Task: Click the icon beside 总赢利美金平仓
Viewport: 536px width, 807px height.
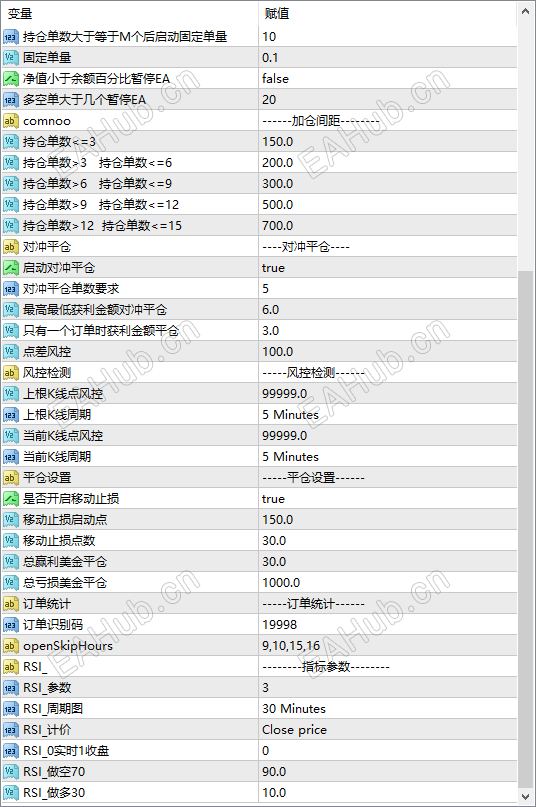Action: click(x=11, y=562)
